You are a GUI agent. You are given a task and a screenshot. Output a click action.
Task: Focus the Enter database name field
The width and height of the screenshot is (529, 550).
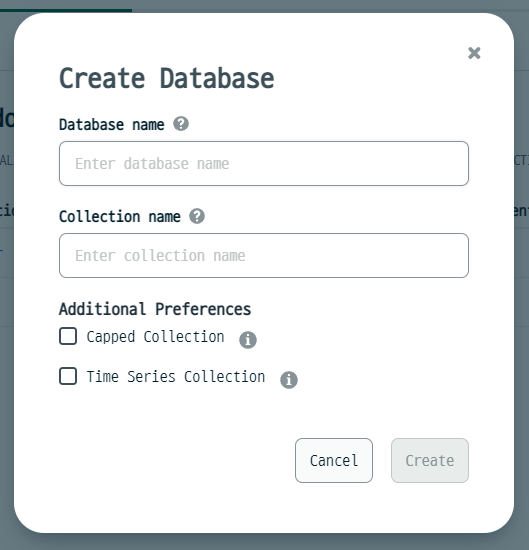[x=264, y=163]
